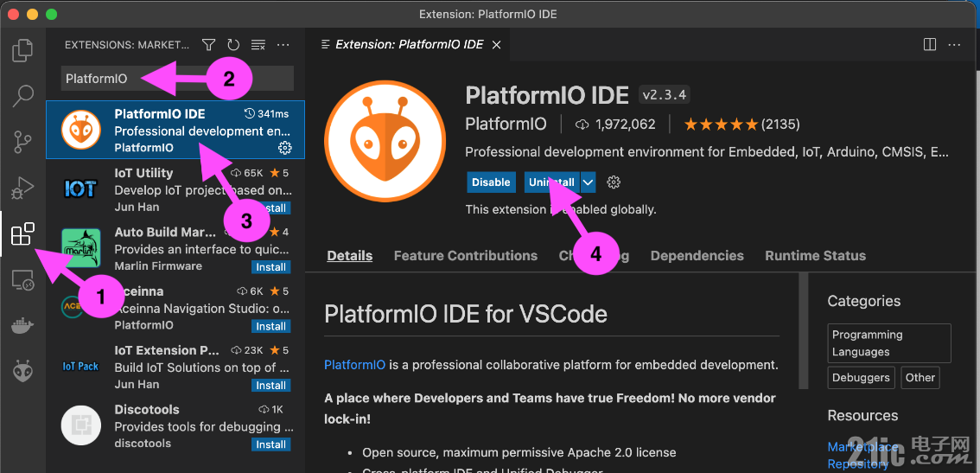980x473 pixels.
Task: Install the Auto Build Marlin extension
Action: pos(271,267)
